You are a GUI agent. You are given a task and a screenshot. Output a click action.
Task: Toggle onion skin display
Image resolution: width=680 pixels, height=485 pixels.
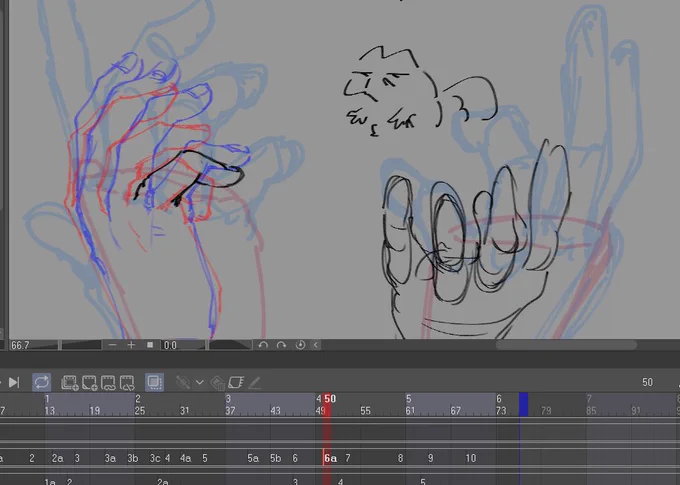(154, 382)
